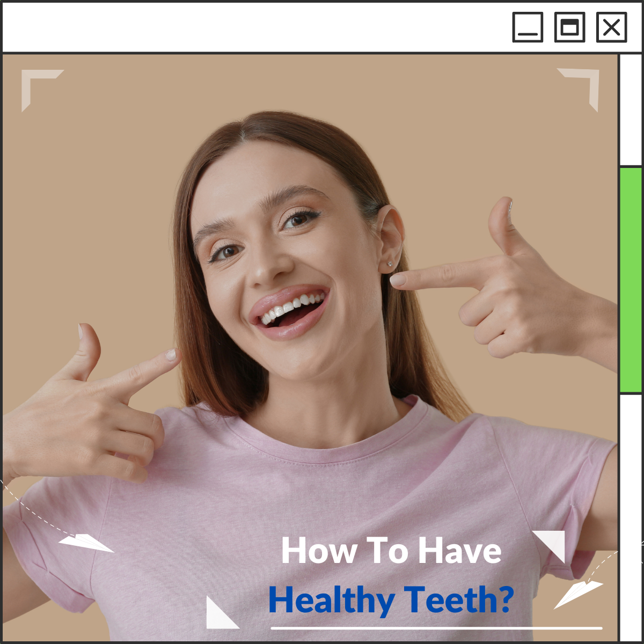Click the white scrollbar track above the green thumb
The height and width of the screenshot is (644, 644).
631,110
